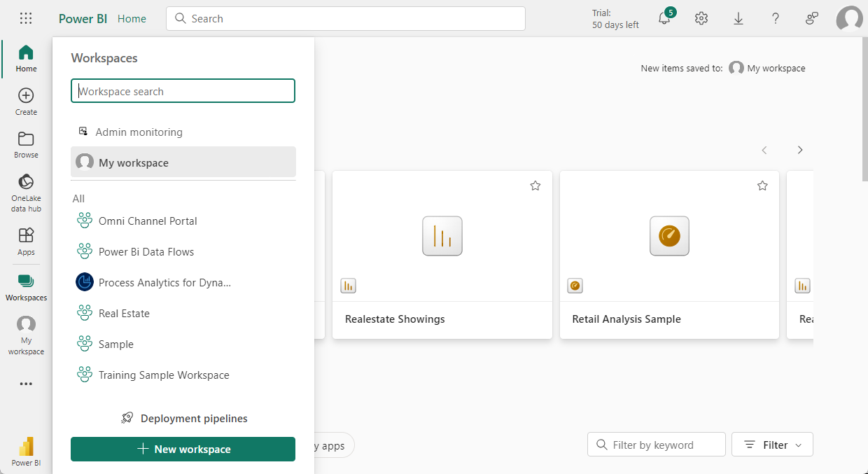Open the Create page from sidebar

26,102
